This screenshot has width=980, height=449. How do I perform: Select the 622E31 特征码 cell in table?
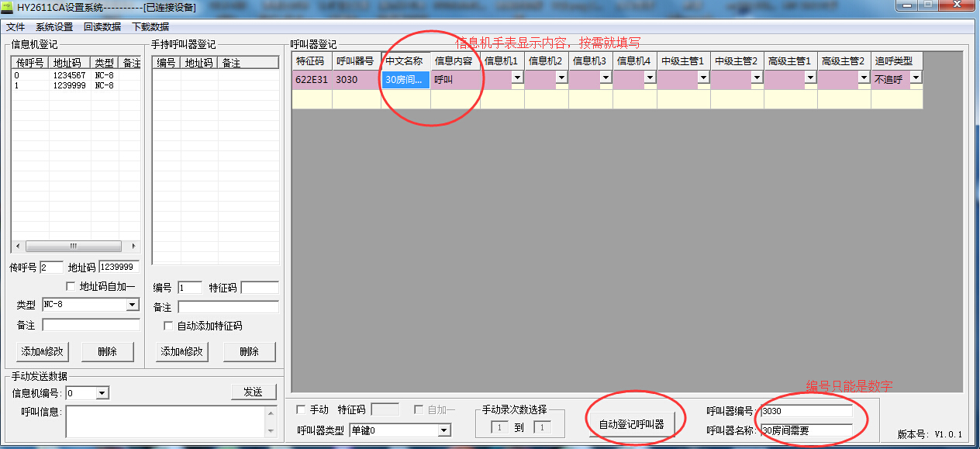pyautogui.click(x=311, y=79)
